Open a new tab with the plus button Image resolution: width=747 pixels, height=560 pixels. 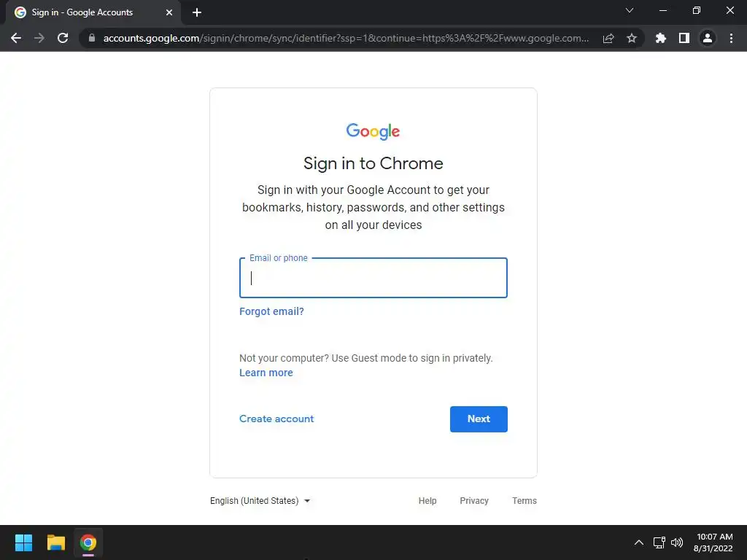click(197, 12)
